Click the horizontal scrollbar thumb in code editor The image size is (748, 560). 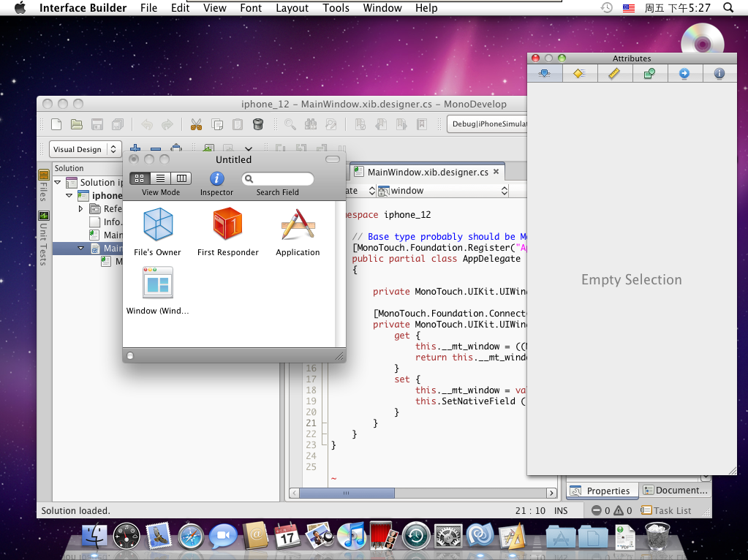[347, 493]
